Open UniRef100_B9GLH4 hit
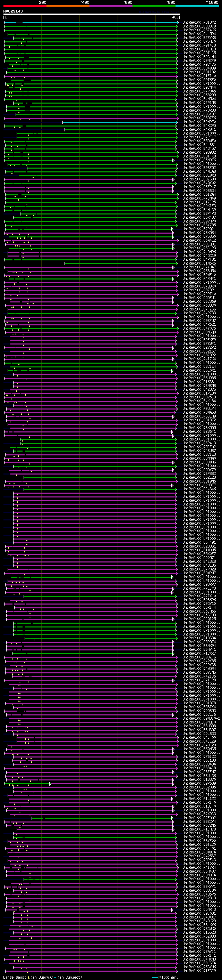The width and height of the screenshot is (222, 980). click(x=199, y=57)
